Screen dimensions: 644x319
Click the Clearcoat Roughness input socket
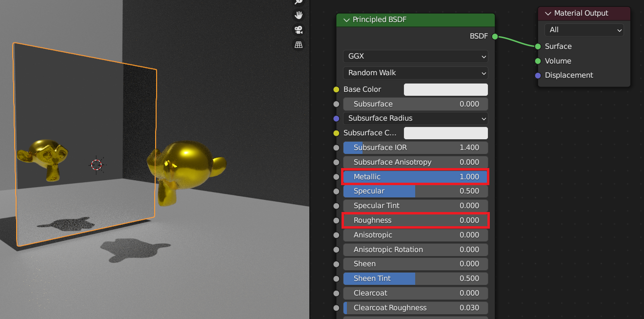click(x=336, y=308)
